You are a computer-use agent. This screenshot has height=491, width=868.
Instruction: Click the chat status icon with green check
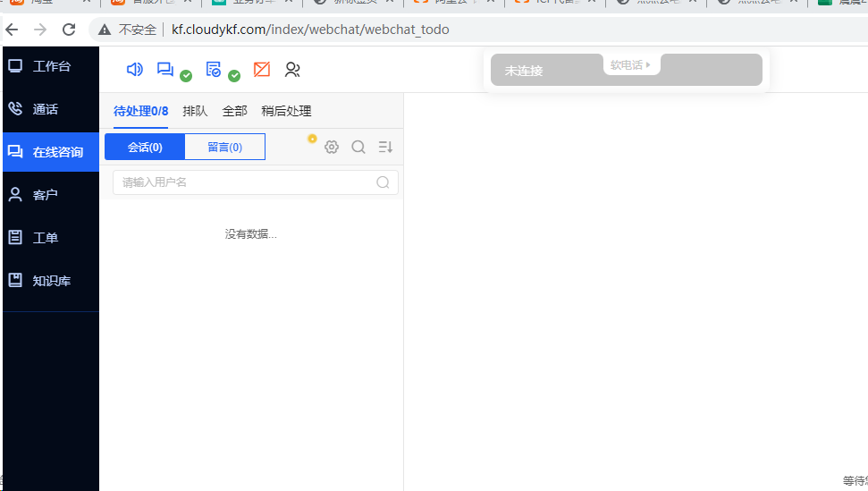coord(166,70)
